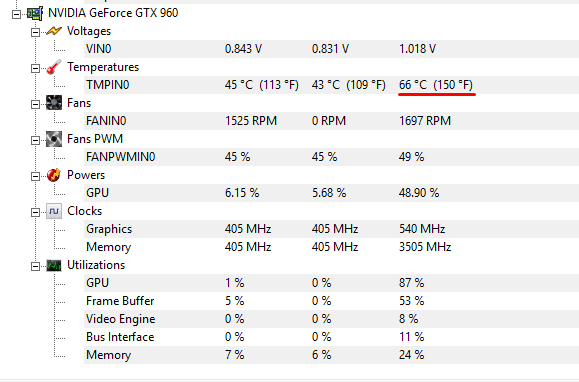
Task: Click the NVIDIA GeForce GTX 960 card icon
Action: click(35, 13)
